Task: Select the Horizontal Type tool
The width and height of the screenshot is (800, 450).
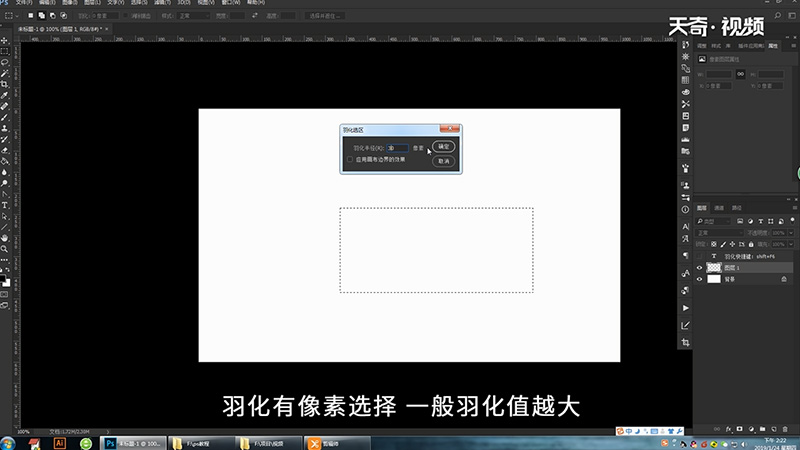Action: [x=5, y=205]
